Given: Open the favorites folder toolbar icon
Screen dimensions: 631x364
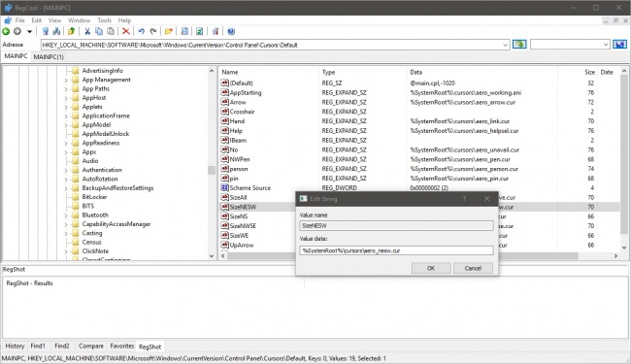Looking at the screenshot, I should 169,31.
